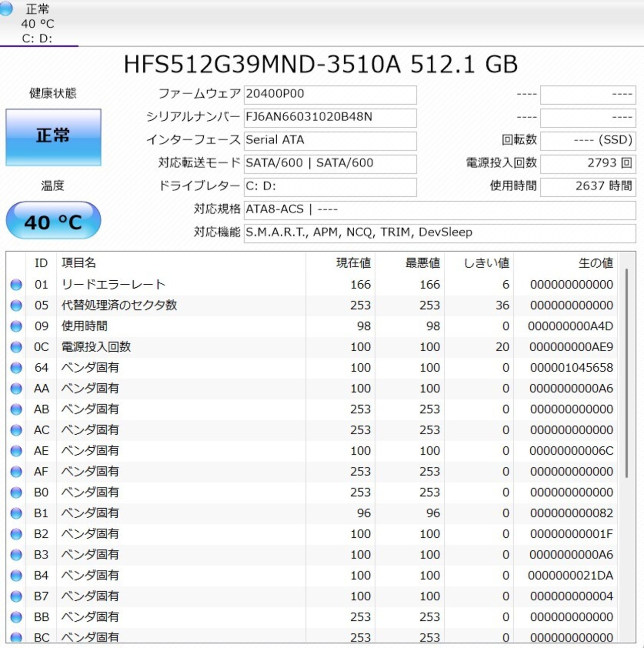Screen dimensions: 644x648
Task: Click the blue status icon for row BB
Action: point(16,617)
